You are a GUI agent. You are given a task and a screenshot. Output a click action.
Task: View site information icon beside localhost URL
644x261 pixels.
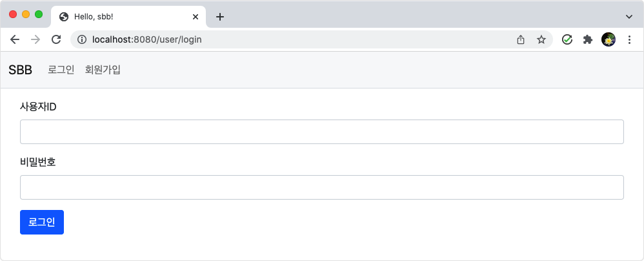click(x=82, y=39)
